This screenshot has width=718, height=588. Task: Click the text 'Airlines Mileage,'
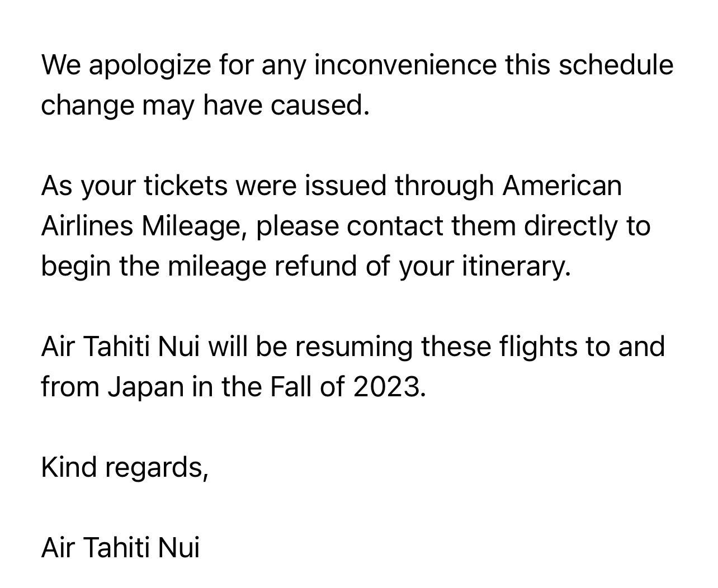point(144,226)
